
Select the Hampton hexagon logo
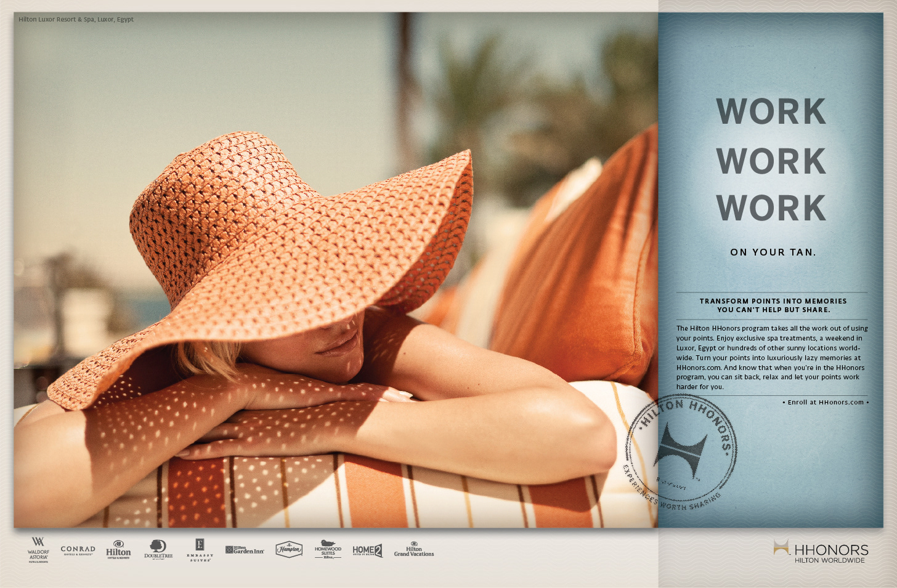click(x=289, y=549)
